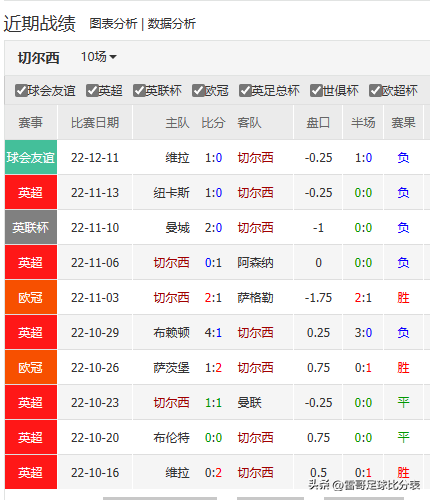
Task: Select the date 22-11-10
Action: tap(95, 228)
